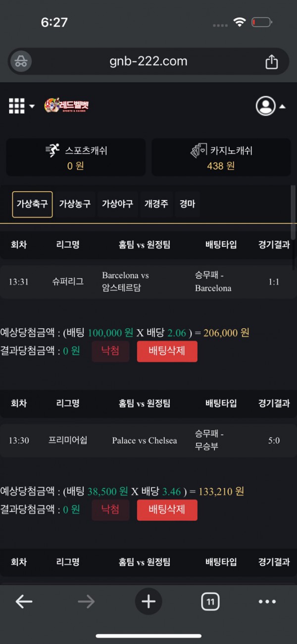Tap the share icon in address bar
Screen dimensions: 297x644
tap(271, 61)
